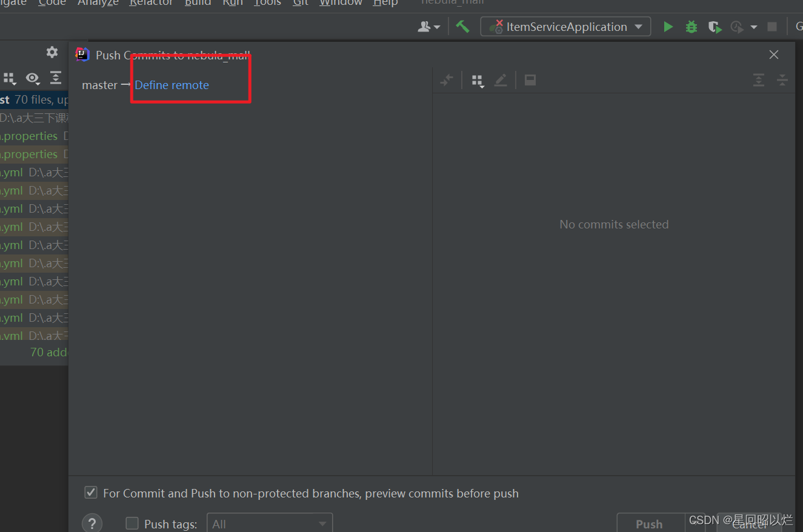This screenshot has height=532, width=803.
Task: Click Expand All in the commit panel toolbar
Action: point(56,78)
